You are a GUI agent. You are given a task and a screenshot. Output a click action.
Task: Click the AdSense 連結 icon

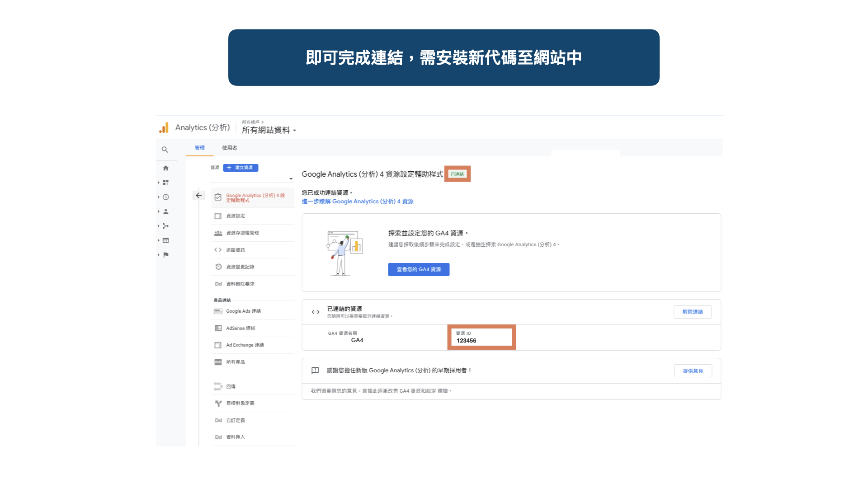[x=218, y=328]
